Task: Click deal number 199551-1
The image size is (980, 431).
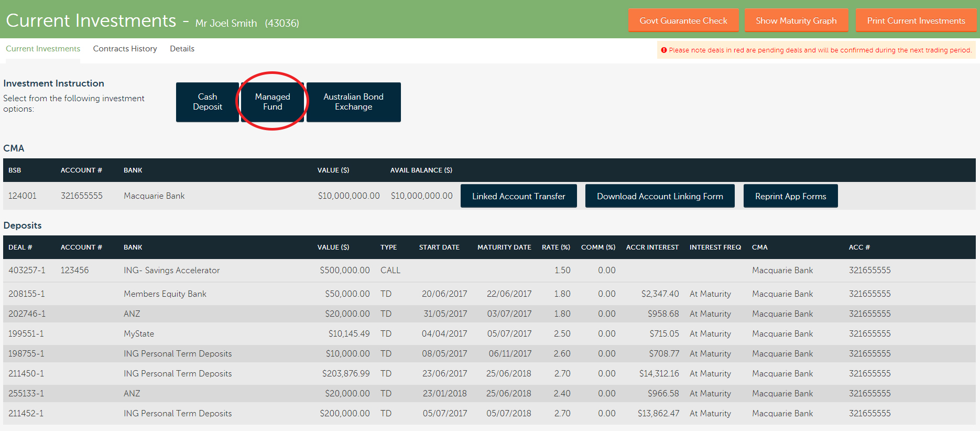Action: click(26, 333)
